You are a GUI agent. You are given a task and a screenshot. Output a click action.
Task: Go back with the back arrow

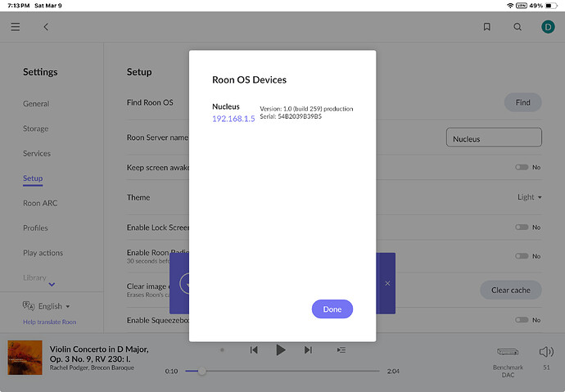pyautogui.click(x=46, y=27)
